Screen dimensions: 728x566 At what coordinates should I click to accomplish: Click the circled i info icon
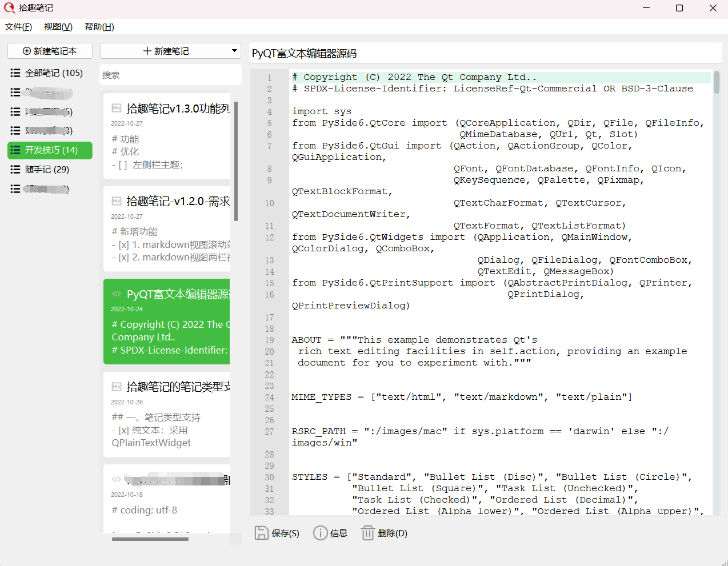coord(321,533)
